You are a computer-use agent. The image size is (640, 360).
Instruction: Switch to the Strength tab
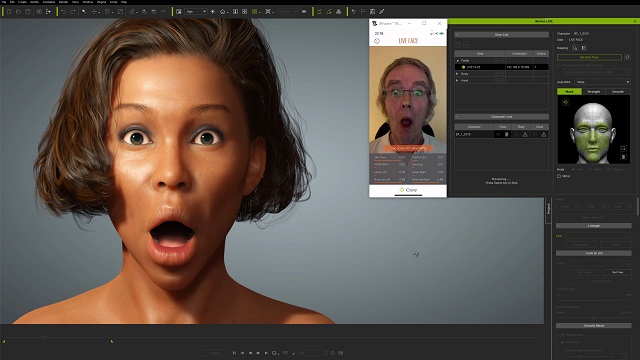(x=594, y=91)
